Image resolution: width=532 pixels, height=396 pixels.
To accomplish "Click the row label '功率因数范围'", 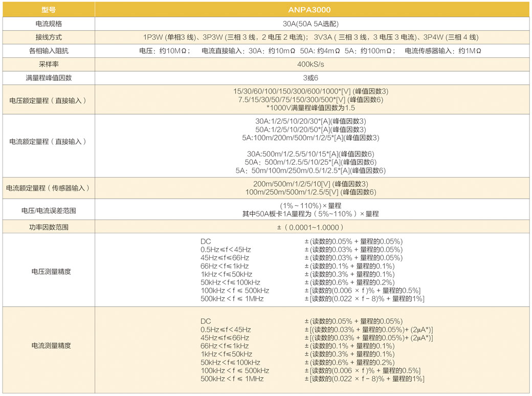I will tap(49, 227).
